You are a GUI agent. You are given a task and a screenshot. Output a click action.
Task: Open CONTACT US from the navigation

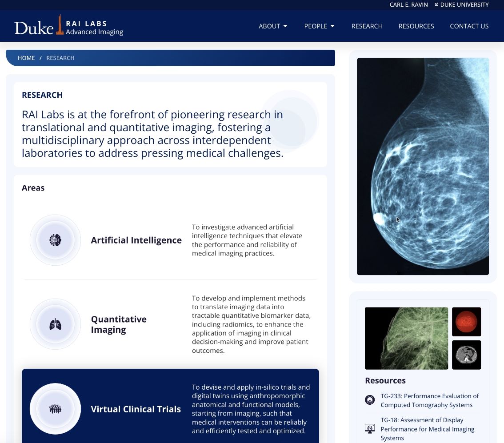469,26
